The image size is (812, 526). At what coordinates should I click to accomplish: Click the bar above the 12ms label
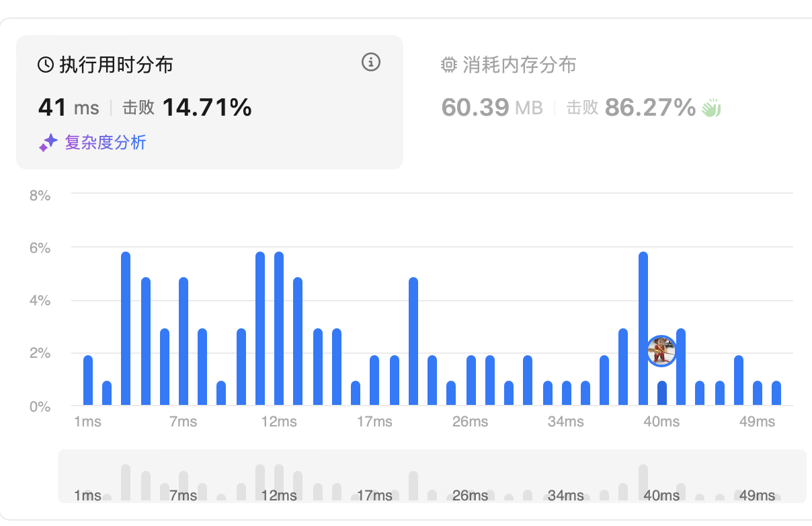279,328
